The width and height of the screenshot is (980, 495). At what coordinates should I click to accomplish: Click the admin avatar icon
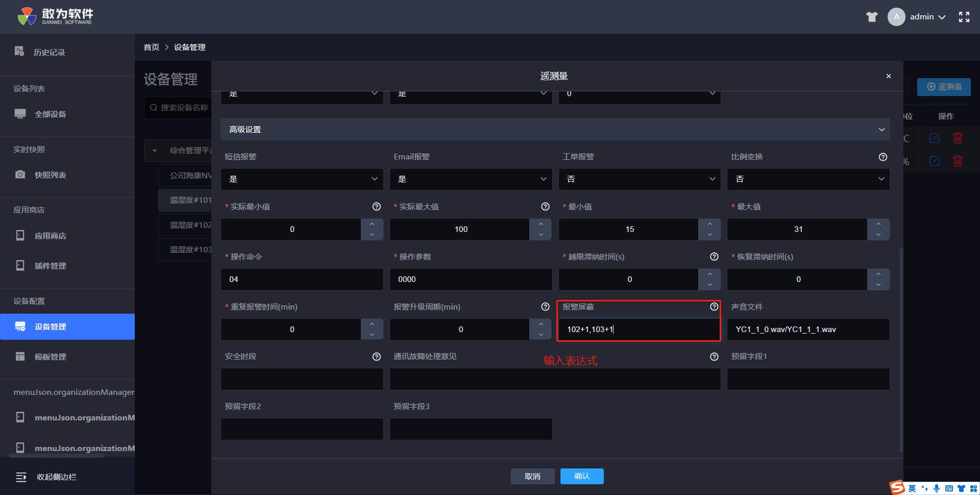[x=896, y=17]
